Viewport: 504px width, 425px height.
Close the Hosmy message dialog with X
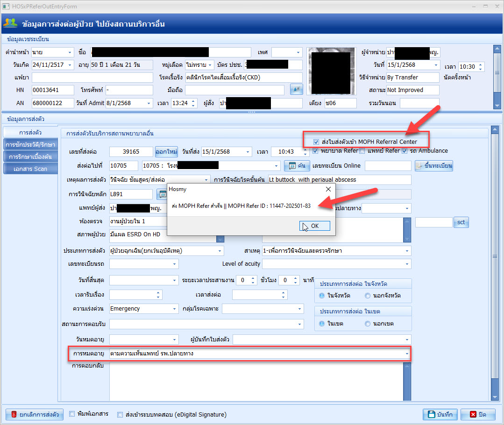click(328, 189)
